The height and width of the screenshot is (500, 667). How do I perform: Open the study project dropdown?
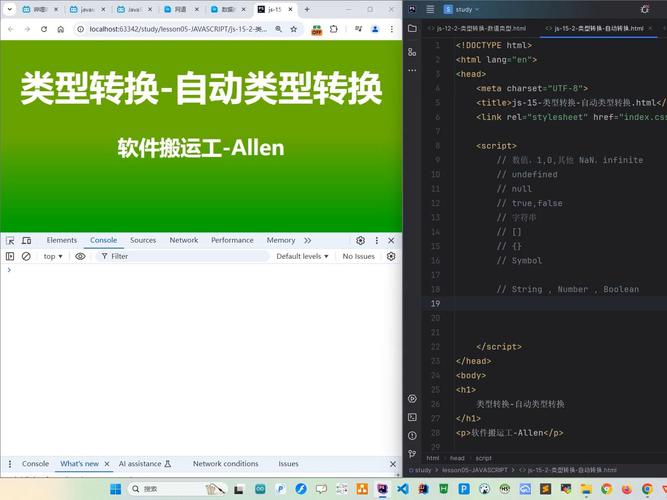click(462, 9)
